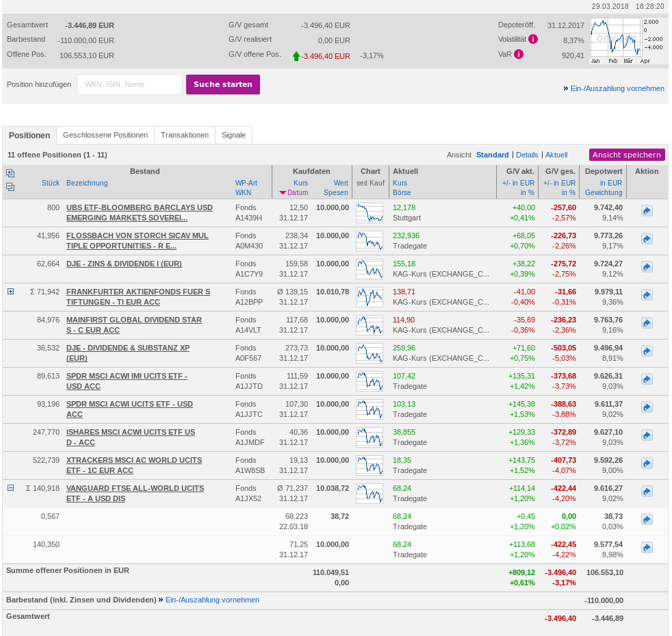
Task: Collapse the Vanguard FTSE All-World sub-positions
Action: coord(11,488)
